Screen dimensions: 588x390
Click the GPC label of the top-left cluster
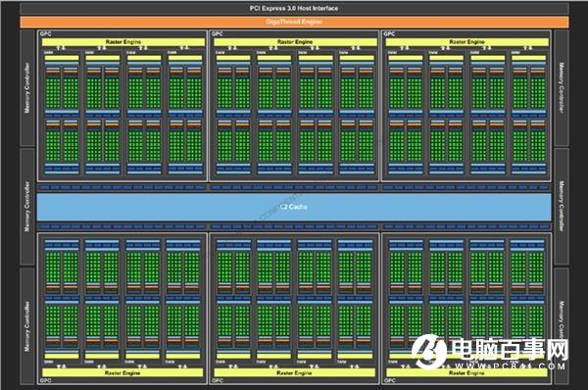pyautogui.click(x=46, y=34)
